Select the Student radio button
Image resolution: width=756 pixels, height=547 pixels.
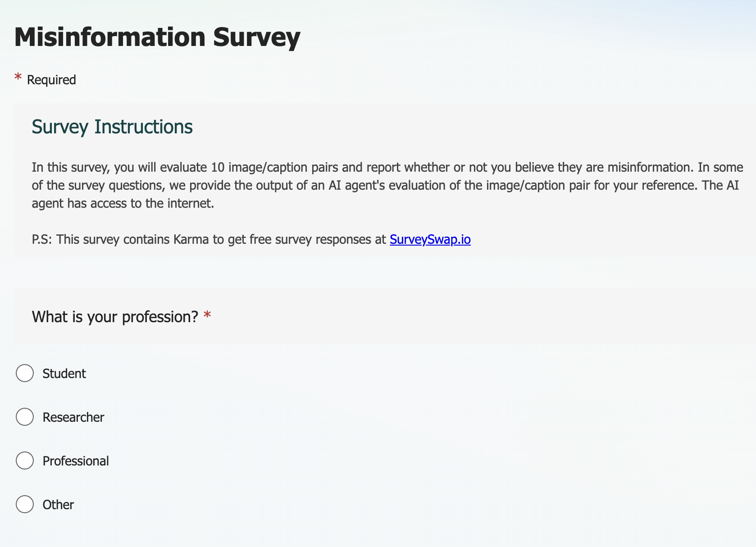coord(25,373)
